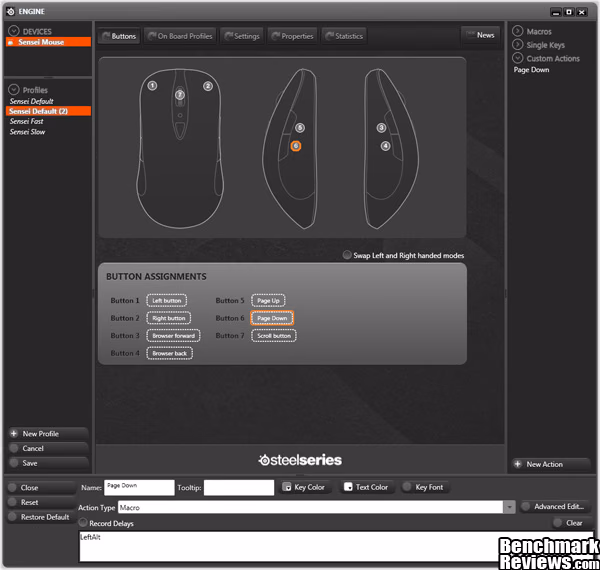Select side button 3 marker on diagram
Image resolution: width=600 pixels, height=570 pixels.
point(381,128)
